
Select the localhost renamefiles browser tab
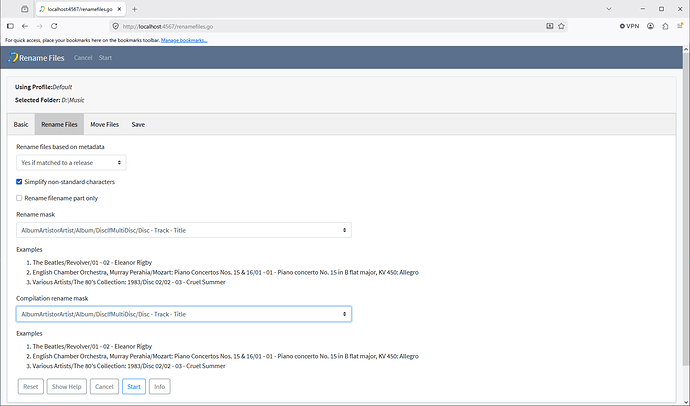tap(80, 9)
